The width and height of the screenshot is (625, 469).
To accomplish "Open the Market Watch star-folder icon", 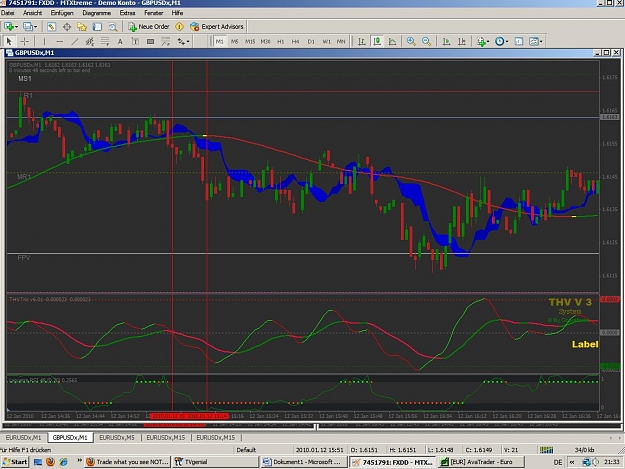I will point(82,27).
